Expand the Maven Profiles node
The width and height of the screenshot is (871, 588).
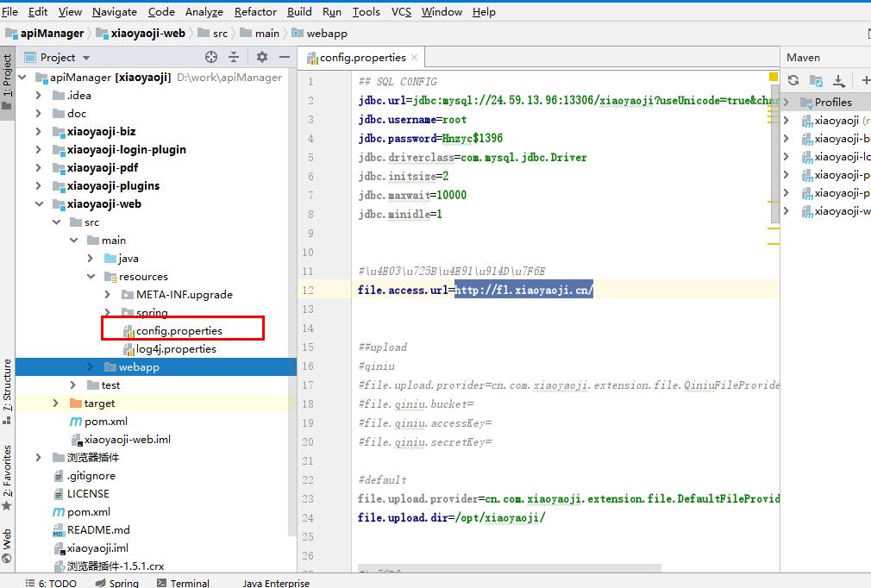(786, 102)
